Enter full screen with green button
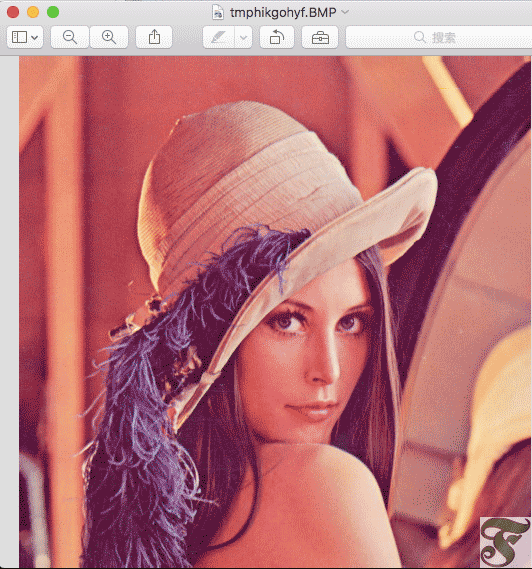Image resolution: width=532 pixels, height=569 pixels. (x=53, y=12)
